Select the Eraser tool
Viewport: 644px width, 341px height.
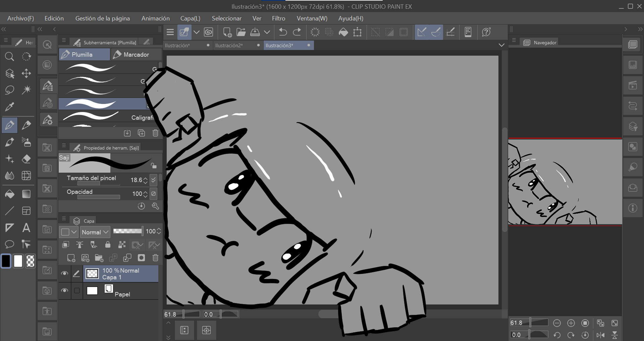pos(26,159)
